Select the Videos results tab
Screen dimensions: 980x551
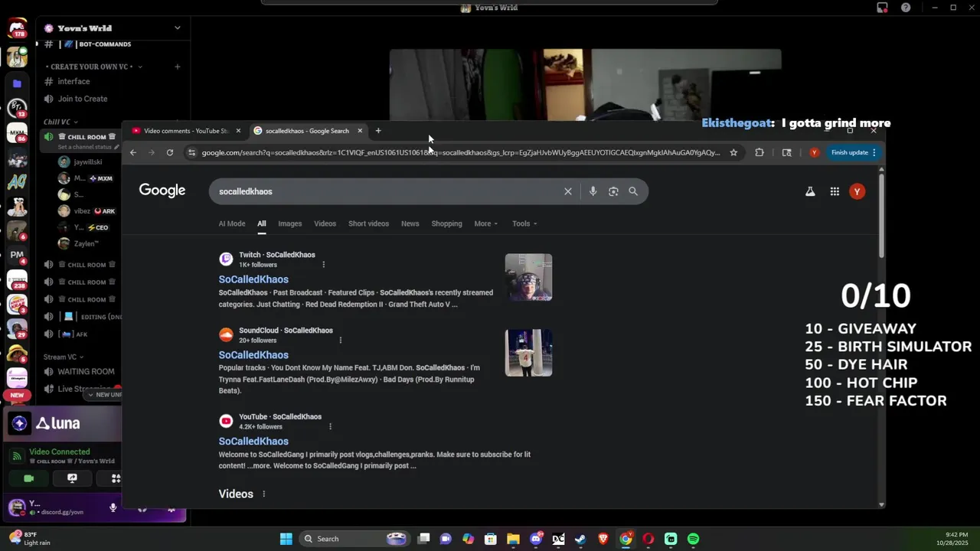pos(325,223)
